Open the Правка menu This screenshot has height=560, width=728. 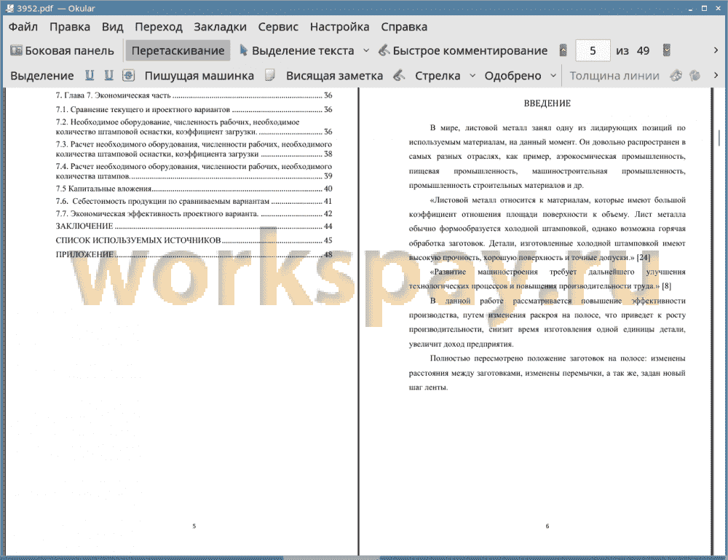point(70,27)
